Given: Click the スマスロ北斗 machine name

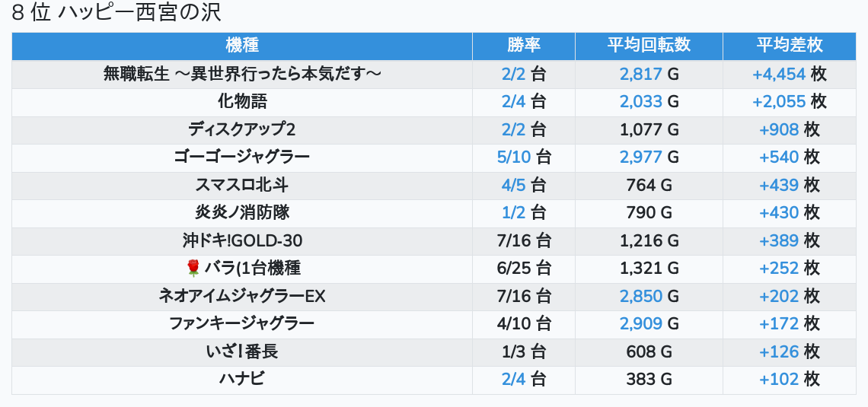Looking at the screenshot, I should 242,185.
